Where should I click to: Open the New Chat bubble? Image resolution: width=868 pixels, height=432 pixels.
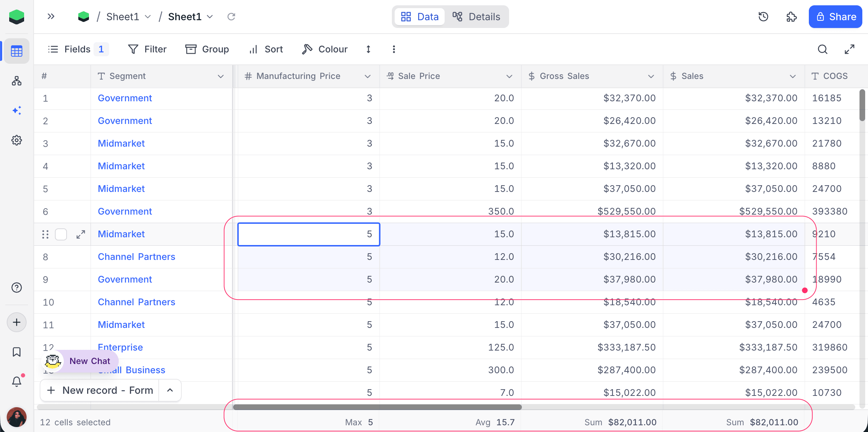(80, 361)
